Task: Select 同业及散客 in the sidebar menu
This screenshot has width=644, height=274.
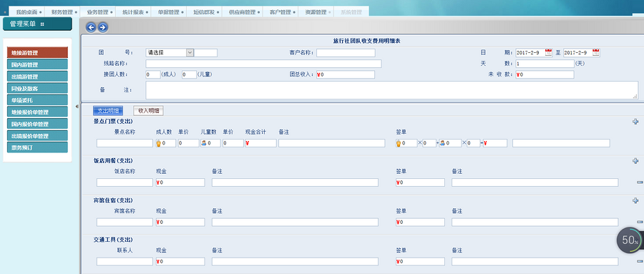Action: (x=37, y=88)
